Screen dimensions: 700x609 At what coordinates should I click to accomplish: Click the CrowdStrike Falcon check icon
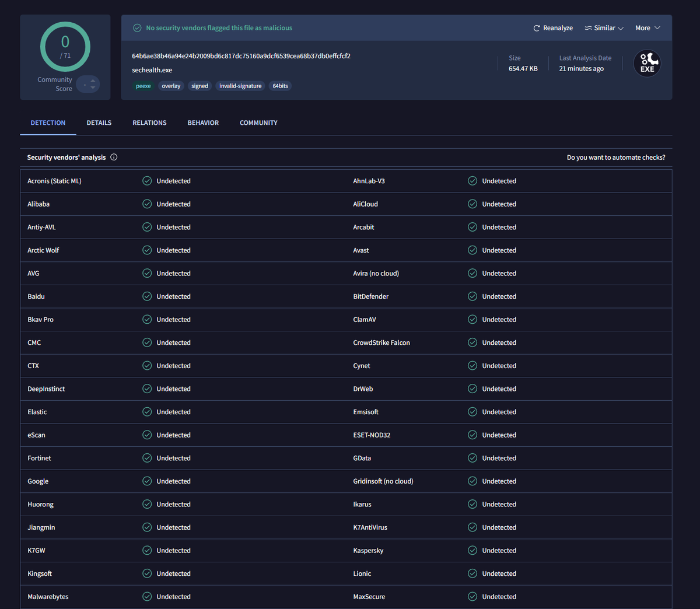coord(473,342)
